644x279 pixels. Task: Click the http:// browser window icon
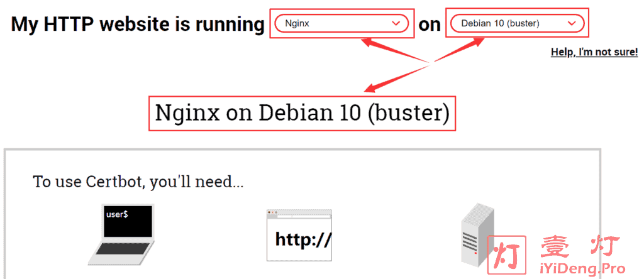pyautogui.click(x=299, y=235)
